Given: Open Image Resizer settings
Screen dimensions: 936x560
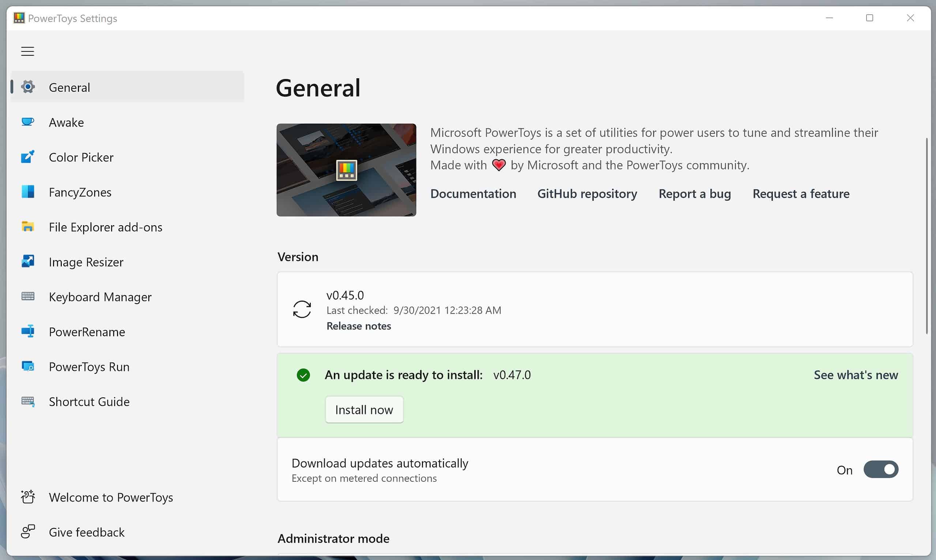Looking at the screenshot, I should tap(85, 261).
